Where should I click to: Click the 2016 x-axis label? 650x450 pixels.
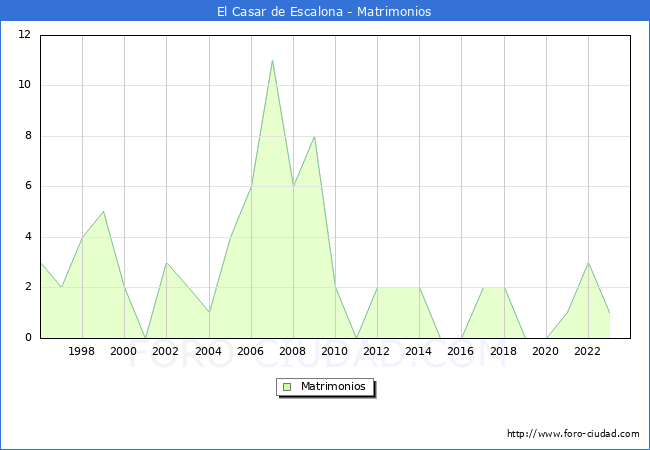461,351
